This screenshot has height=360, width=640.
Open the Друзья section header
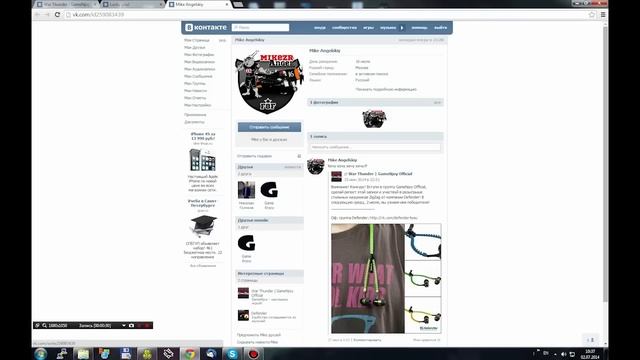click(x=269, y=167)
